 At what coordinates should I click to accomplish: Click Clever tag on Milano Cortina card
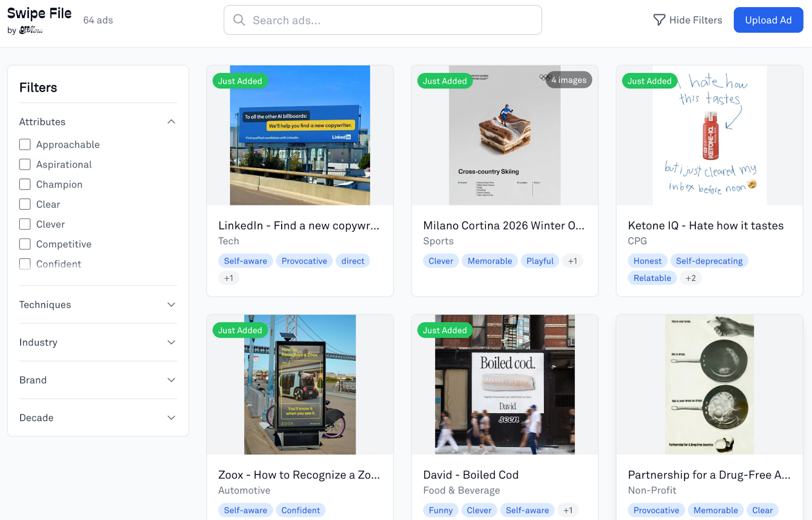click(441, 261)
